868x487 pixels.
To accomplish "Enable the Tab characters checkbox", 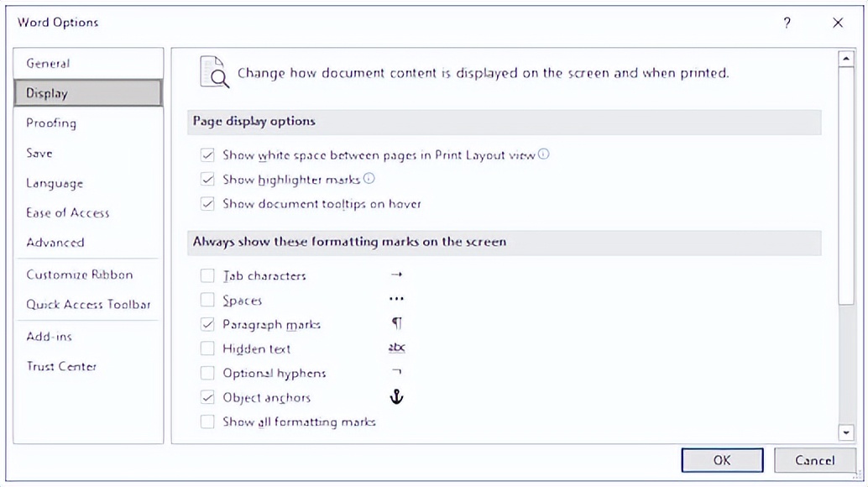I will click(207, 275).
